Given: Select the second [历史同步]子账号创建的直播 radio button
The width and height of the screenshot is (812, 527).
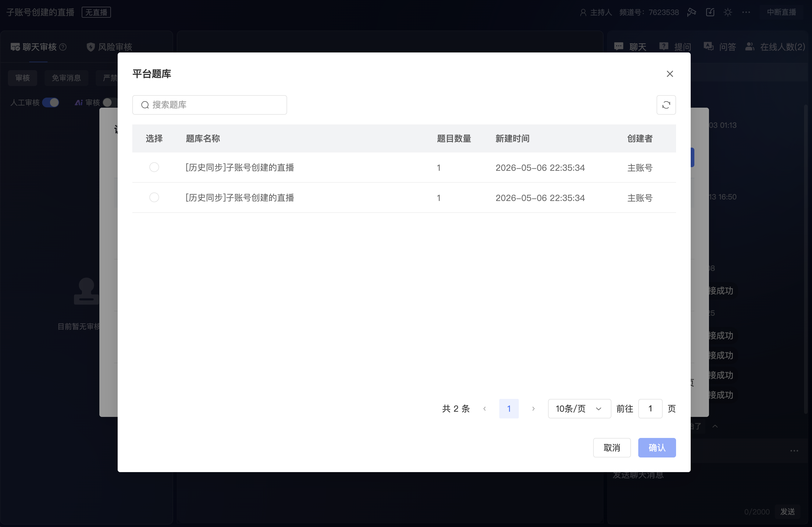Looking at the screenshot, I should click(x=154, y=197).
